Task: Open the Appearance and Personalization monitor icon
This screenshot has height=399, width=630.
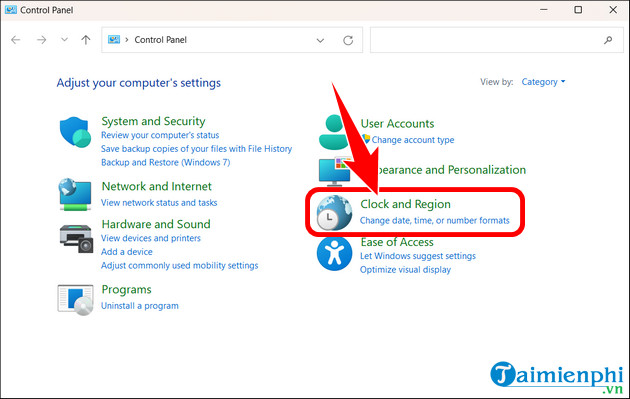Action: pyautogui.click(x=334, y=172)
